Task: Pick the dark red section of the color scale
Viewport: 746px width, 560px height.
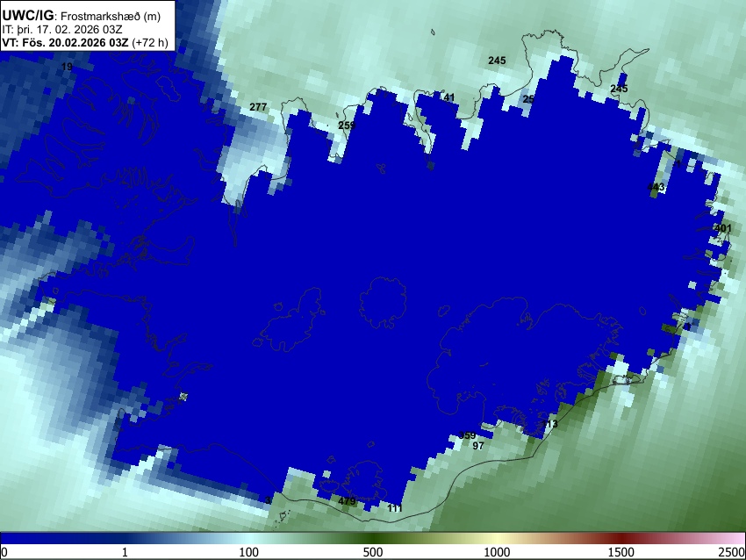Action: pos(621,538)
